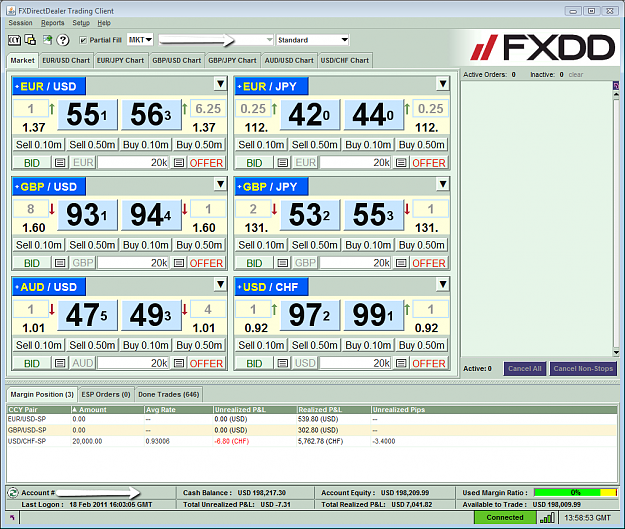Click Sell 0.10m on EUR/USD

39,145
